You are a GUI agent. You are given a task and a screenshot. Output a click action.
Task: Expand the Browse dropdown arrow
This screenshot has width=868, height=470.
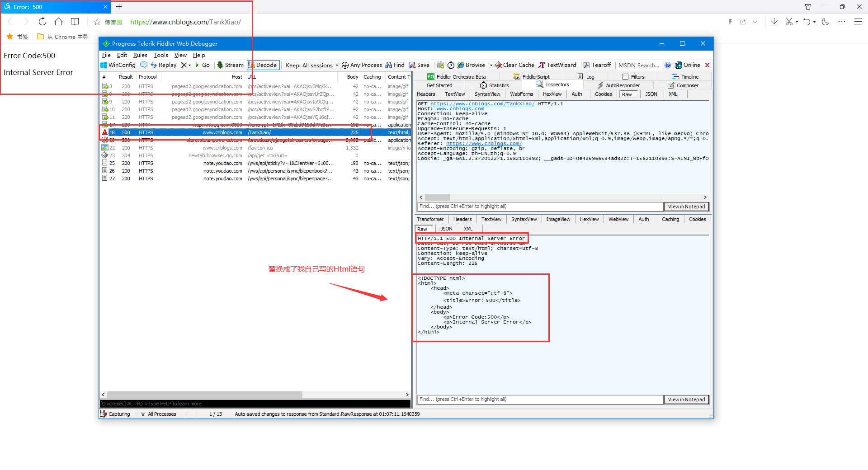(491, 65)
